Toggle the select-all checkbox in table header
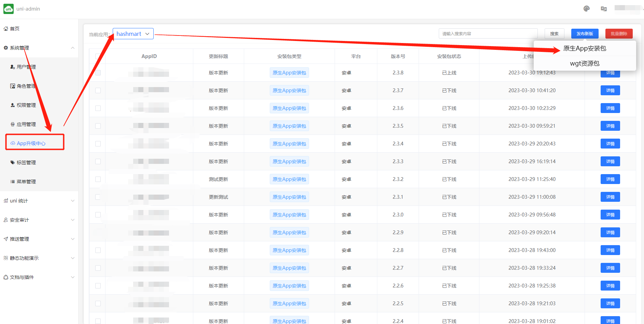This screenshot has width=644, height=324. (x=98, y=56)
